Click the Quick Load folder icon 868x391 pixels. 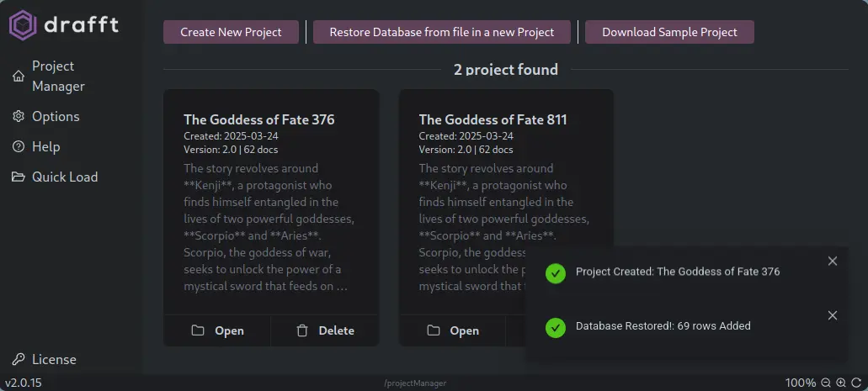[x=19, y=177]
